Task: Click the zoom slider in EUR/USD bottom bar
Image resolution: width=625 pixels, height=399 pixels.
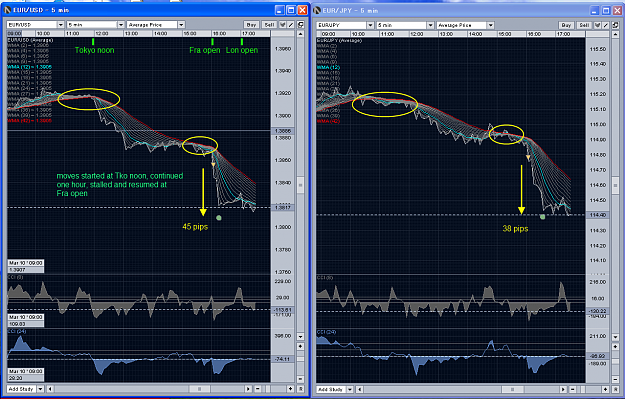Action: tap(268, 389)
